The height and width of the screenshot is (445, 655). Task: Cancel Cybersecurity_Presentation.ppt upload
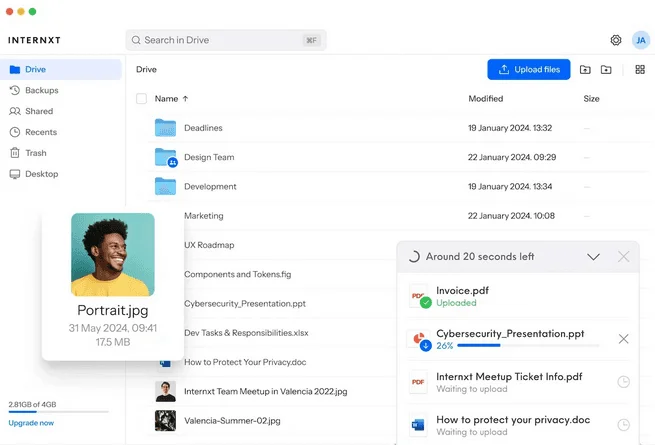click(623, 339)
